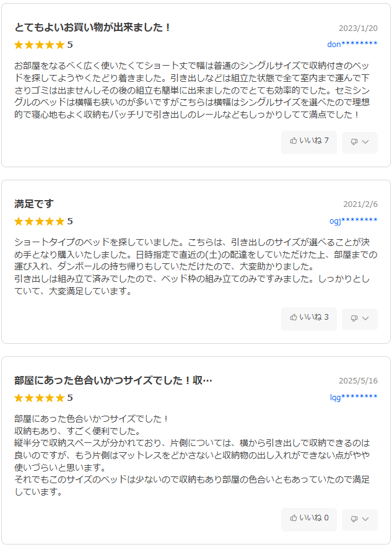This screenshot has width=392, height=547.
Task: Like the 満足です review
Action: click(309, 318)
